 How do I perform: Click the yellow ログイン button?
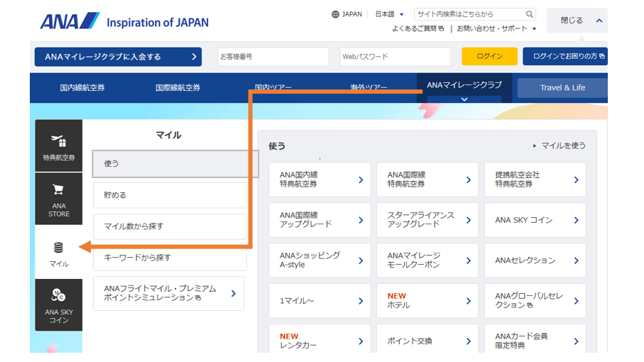pyautogui.click(x=489, y=56)
